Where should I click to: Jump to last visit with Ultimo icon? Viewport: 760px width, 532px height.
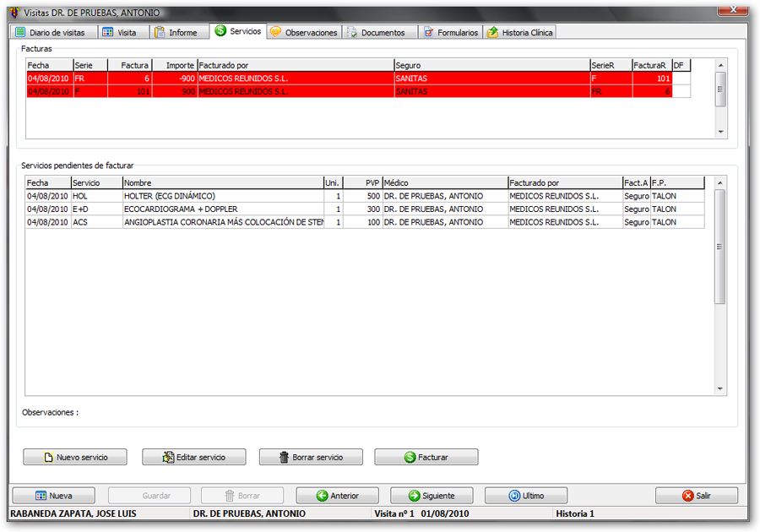point(514,496)
